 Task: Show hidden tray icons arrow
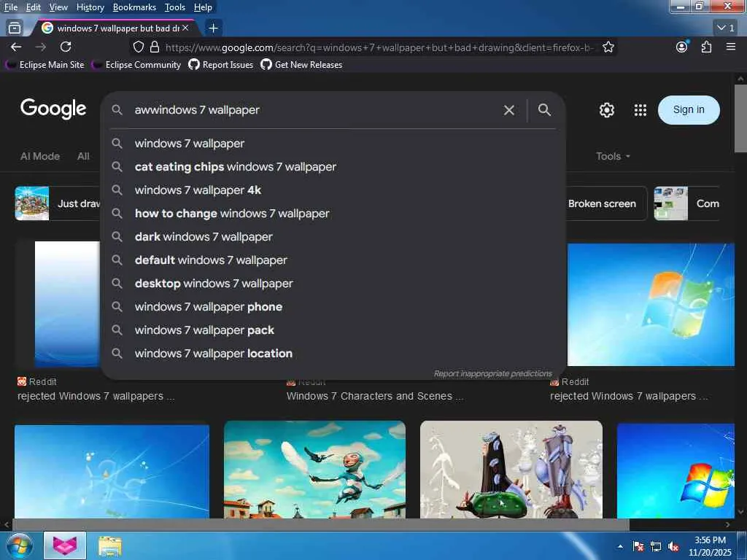coord(620,547)
